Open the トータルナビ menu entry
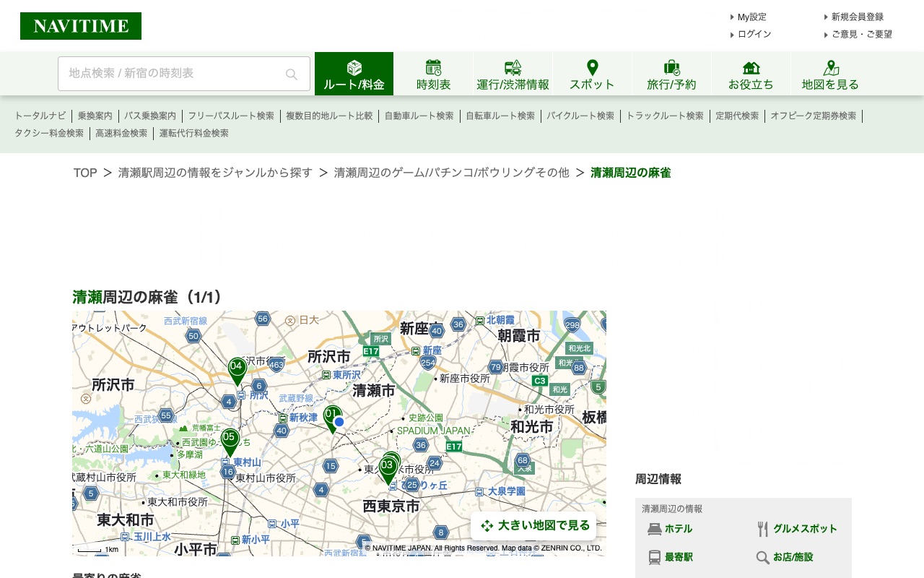The width and height of the screenshot is (924, 578). (x=40, y=116)
